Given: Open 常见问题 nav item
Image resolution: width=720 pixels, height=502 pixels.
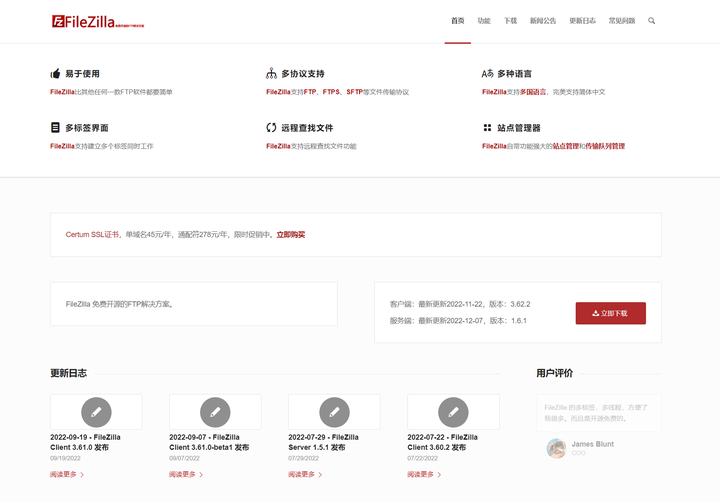Looking at the screenshot, I should pyautogui.click(x=622, y=21).
